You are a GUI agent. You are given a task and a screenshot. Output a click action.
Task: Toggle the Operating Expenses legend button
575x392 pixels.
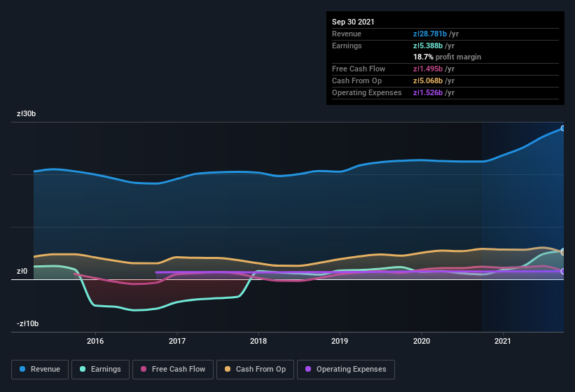[x=346, y=370]
